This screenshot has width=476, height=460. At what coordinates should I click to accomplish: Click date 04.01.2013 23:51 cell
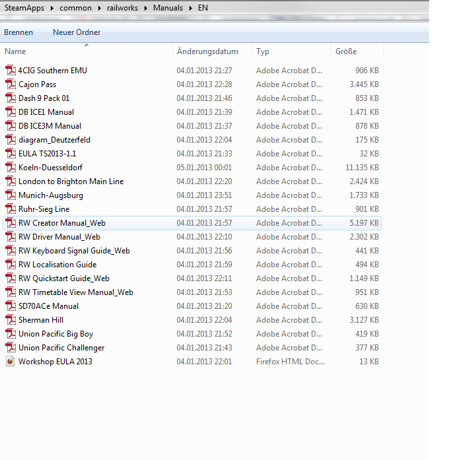(204, 195)
